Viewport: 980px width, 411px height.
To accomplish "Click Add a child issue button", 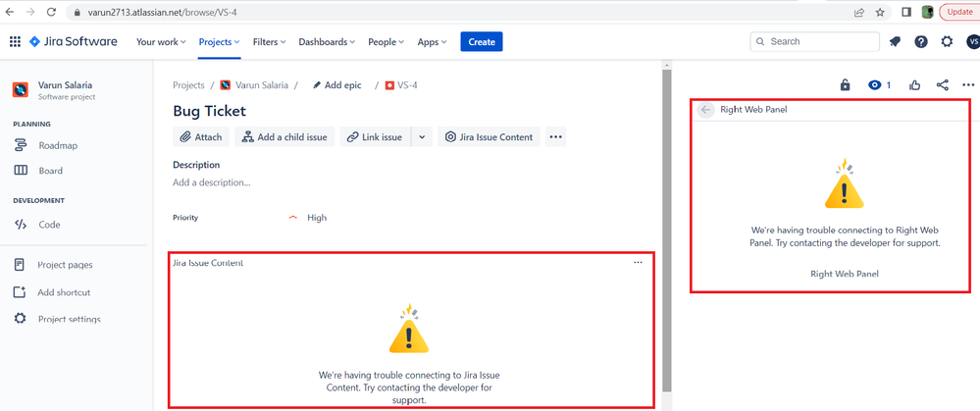I will [x=285, y=136].
